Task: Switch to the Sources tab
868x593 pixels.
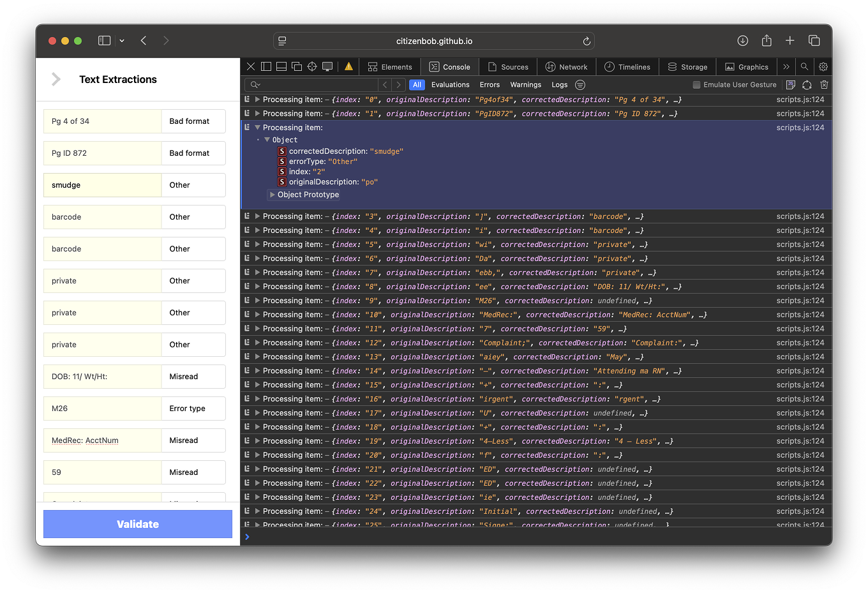Action: pos(508,66)
